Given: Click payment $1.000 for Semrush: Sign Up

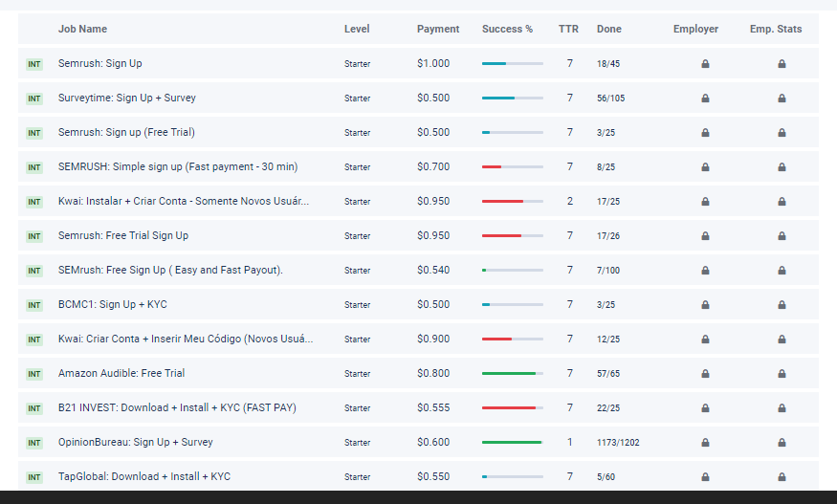Looking at the screenshot, I should [433, 63].
